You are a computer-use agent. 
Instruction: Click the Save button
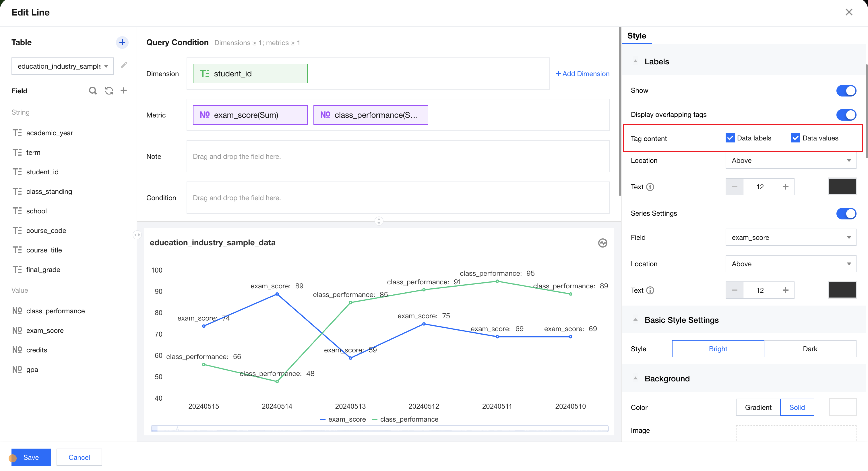click(x=31, y=457)
